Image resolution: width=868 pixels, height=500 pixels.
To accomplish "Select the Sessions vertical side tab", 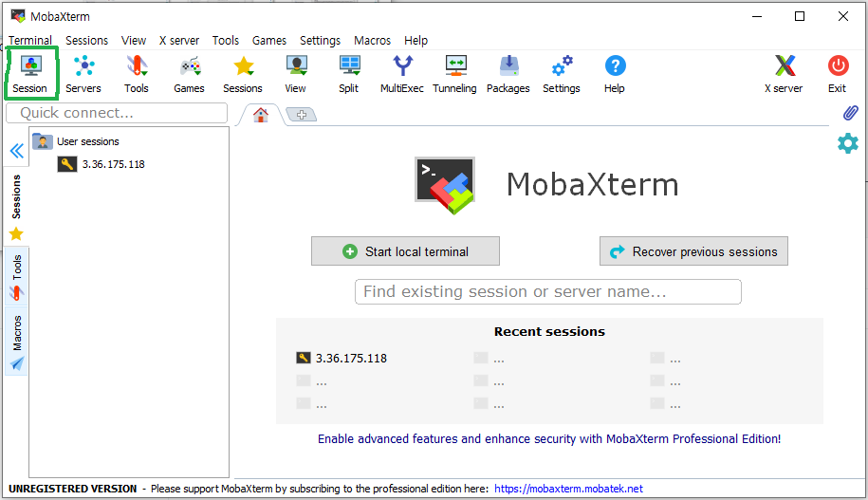I will click(17, 207).
